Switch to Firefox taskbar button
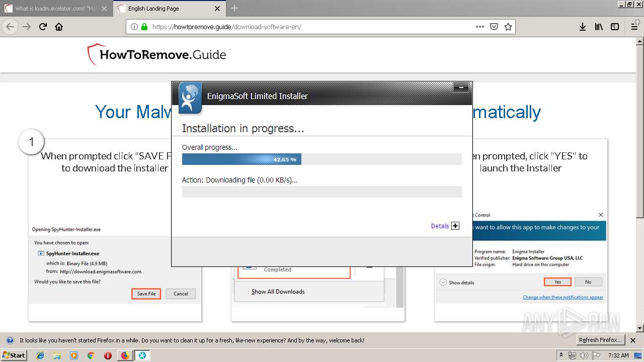The height and width of the screenshot is (362, 644). coord(125,355)
